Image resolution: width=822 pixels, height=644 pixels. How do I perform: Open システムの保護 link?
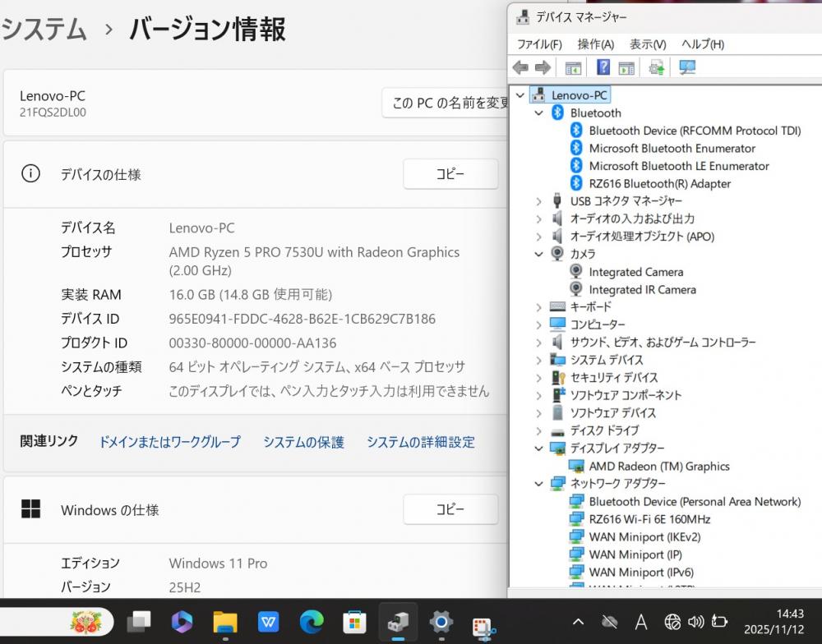(x=303, y=442)
